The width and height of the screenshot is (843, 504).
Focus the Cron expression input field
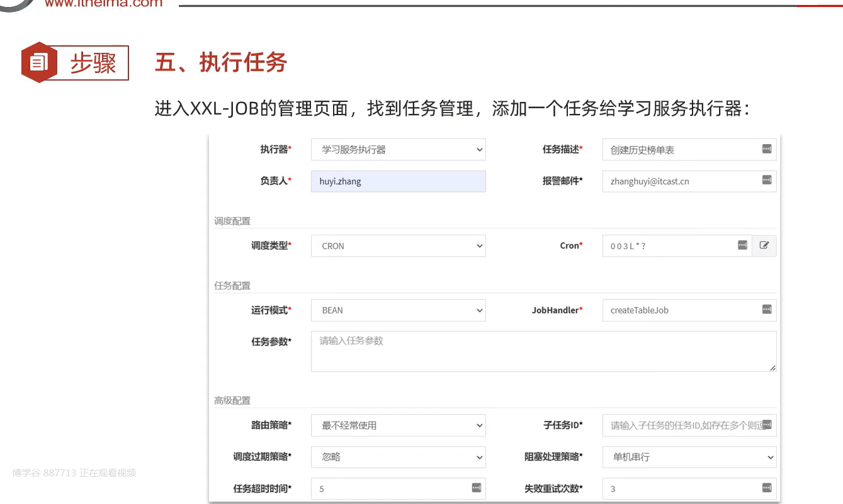[x=677, y=246]
